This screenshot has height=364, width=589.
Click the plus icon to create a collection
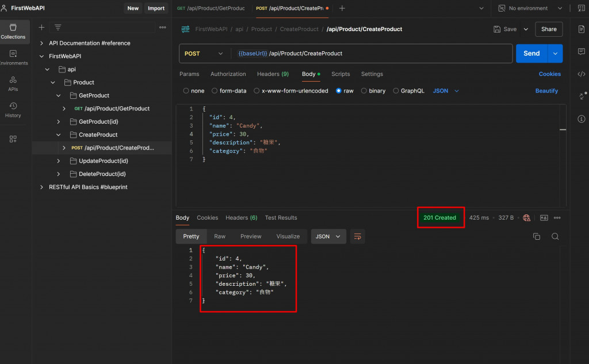(41, 28)
